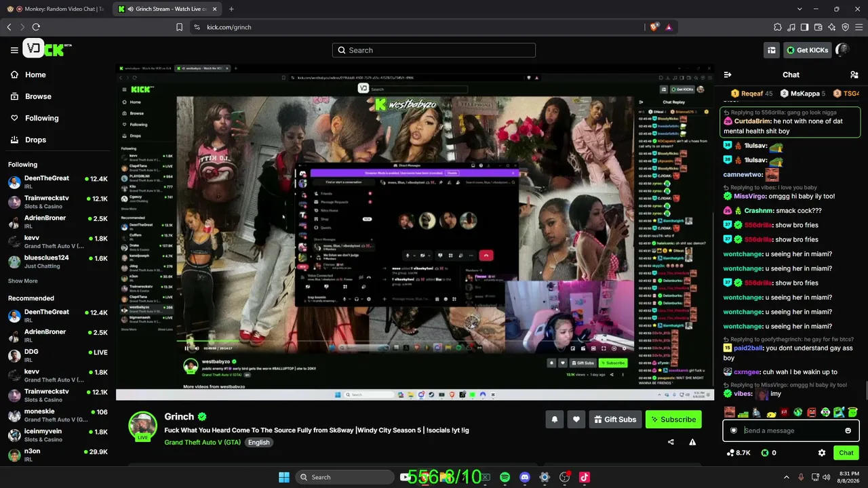Bookmark this page
Image resolution: width=868 pixels, height=488 pixels.
click(x=179, y=27)
